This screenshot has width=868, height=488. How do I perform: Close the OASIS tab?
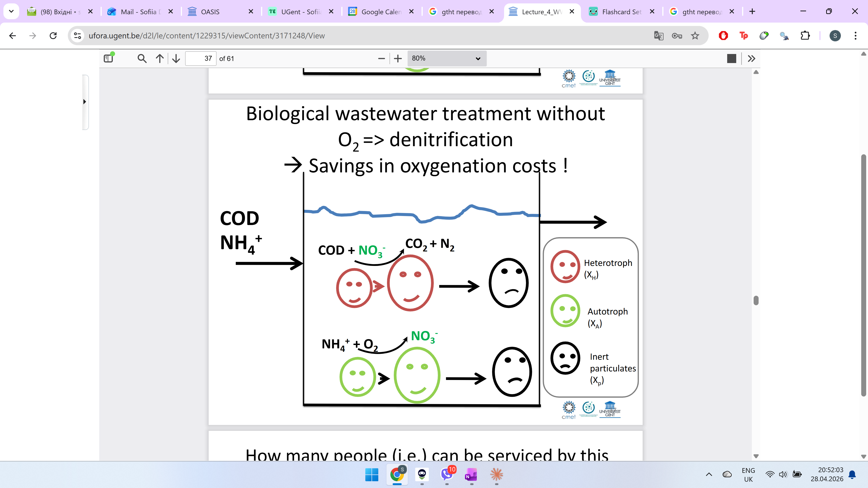[x=251, y=12]
